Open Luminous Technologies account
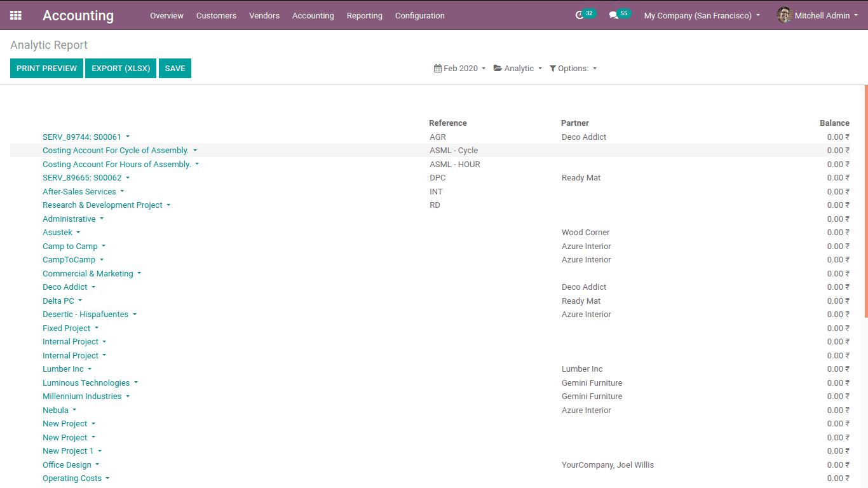Viewport: 868px width, 488px height. pos(86,383)
